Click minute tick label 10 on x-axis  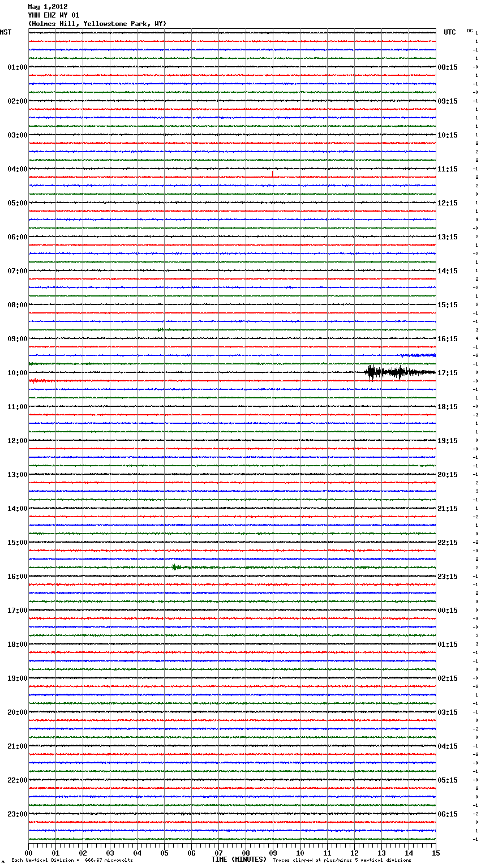point(300,853)
